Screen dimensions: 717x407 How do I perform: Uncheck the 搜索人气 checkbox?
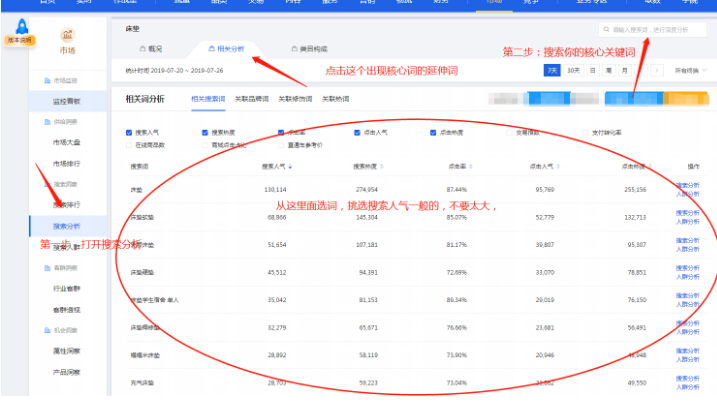129,131
